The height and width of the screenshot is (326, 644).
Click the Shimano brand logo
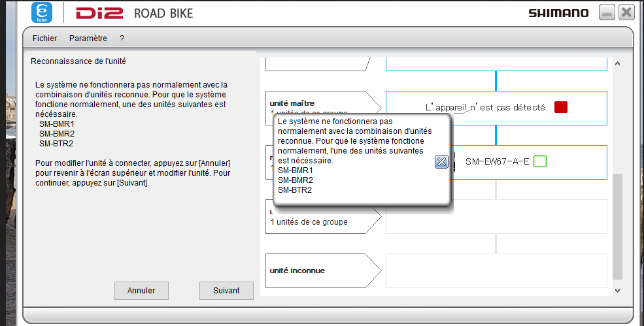pyautogui.click(x=558, y=13)
